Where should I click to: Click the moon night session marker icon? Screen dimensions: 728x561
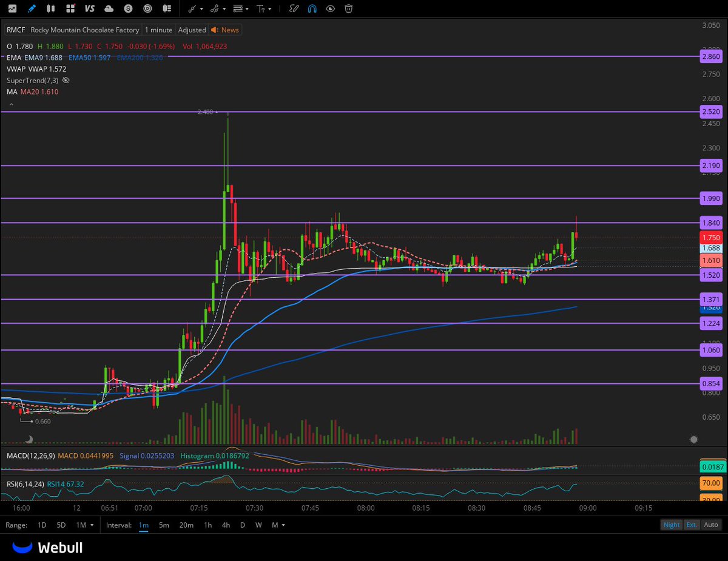[29, 439]
